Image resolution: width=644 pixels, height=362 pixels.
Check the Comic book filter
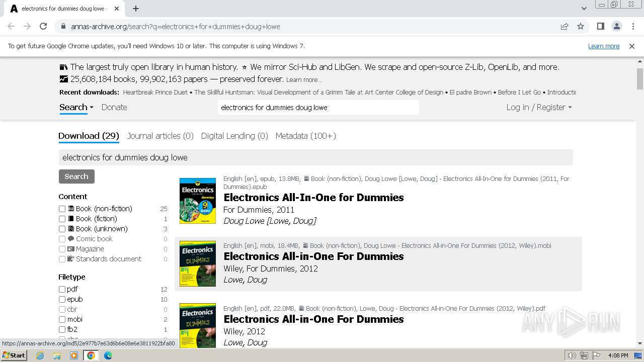tap(62, 239)
